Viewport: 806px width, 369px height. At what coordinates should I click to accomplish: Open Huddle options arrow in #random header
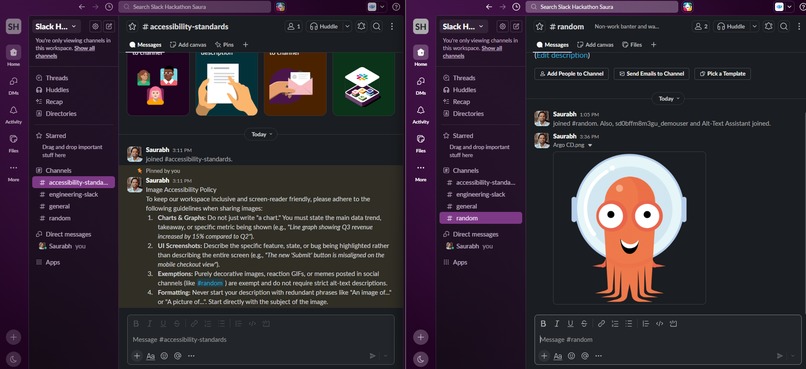[x=754, y=26]
